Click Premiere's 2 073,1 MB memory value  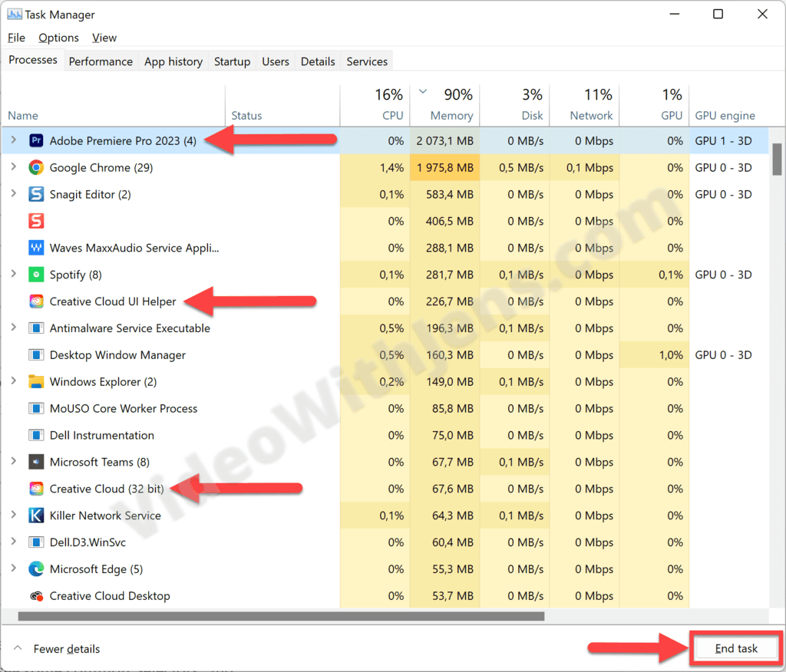pos(444,141)
